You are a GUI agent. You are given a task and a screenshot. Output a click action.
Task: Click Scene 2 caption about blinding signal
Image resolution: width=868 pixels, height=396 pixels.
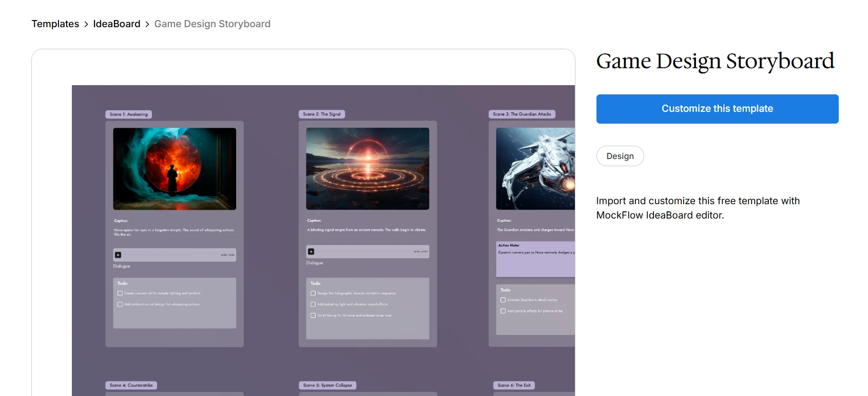(367, 230)
